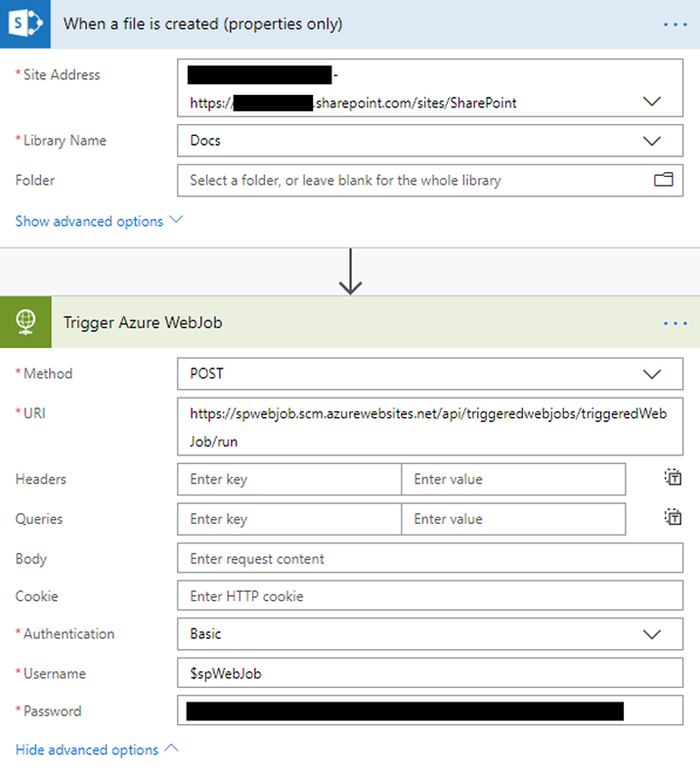Click the Cookie input field

point(430,595)
